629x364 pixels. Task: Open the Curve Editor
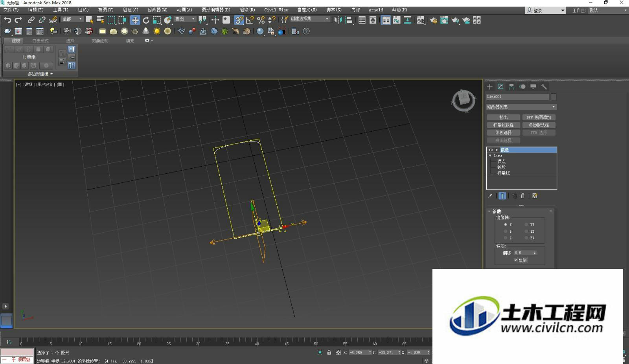[x=397, y=20]
